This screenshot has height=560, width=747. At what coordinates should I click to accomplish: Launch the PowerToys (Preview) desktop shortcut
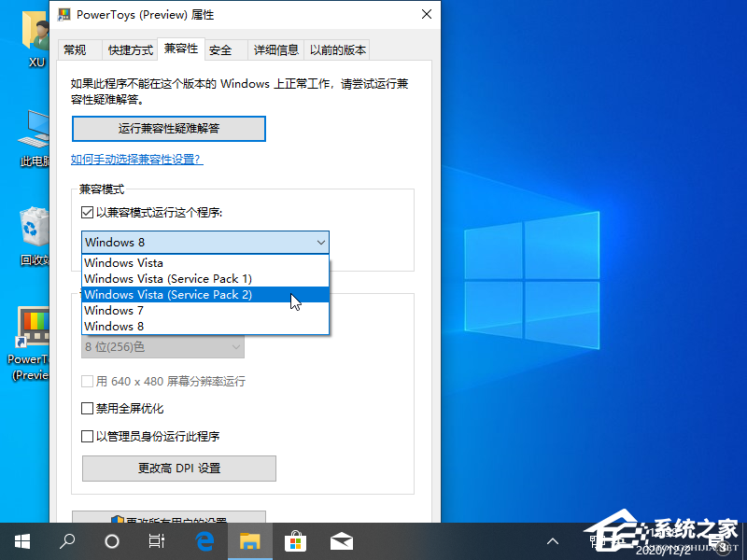coord(34,327)
